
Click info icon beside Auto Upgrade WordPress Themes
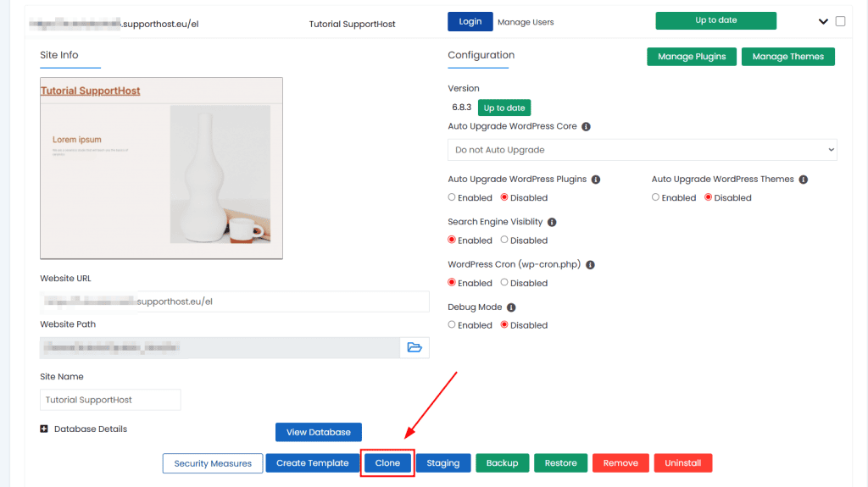pos(803,180)
